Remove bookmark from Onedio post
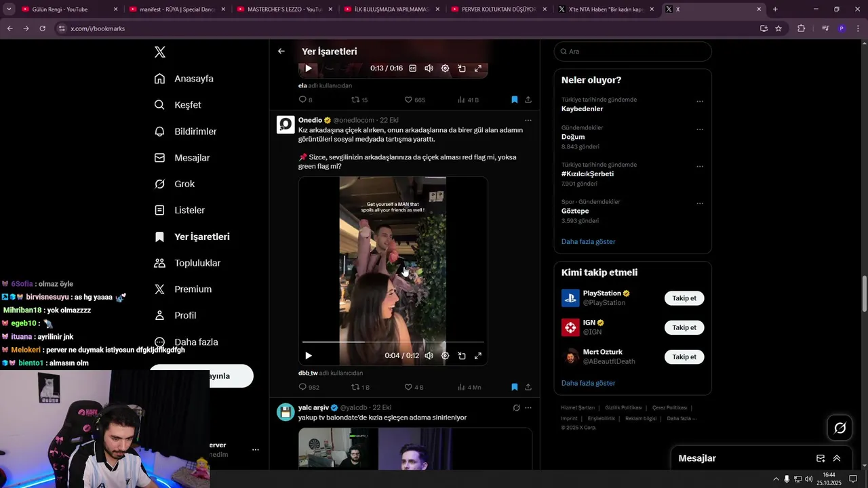The height and width of the screenshot is (488, 868). 515,387
